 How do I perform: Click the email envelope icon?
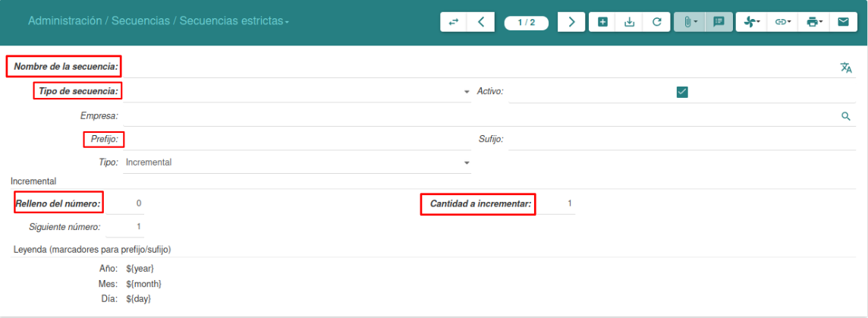pyautogui.click(x=843, y=22)
